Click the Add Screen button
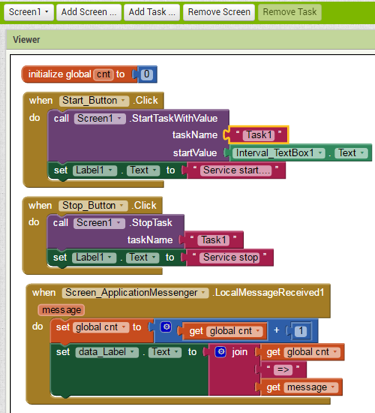 coord(89,12)
